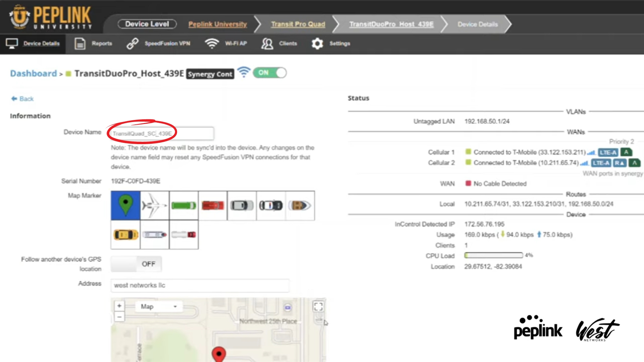Choose the boat map marker icon
Screen dimensions: 644x362
[300, 205]
